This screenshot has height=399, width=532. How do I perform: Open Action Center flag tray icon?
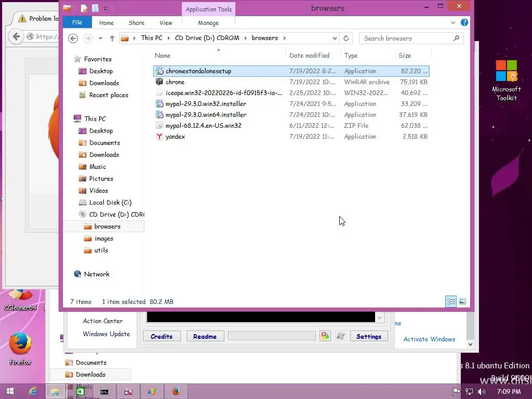tap(456, 392)
